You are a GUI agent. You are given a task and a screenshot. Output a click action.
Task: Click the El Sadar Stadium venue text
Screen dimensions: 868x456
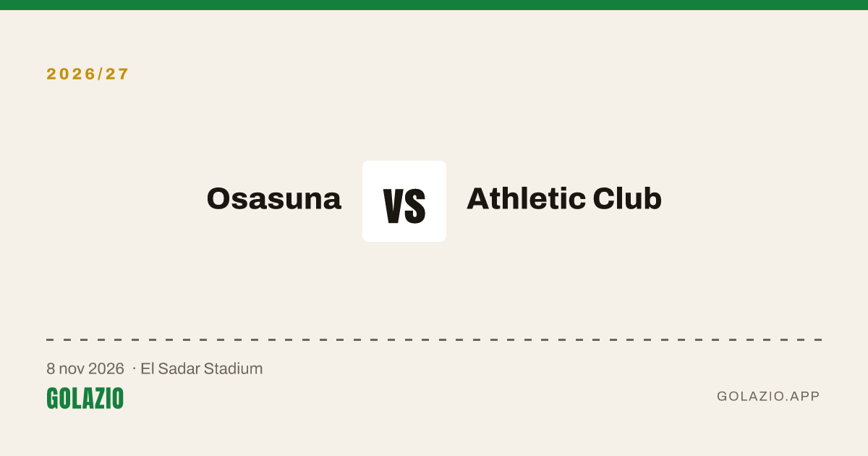pyautogui.click(x=201, y=368)
